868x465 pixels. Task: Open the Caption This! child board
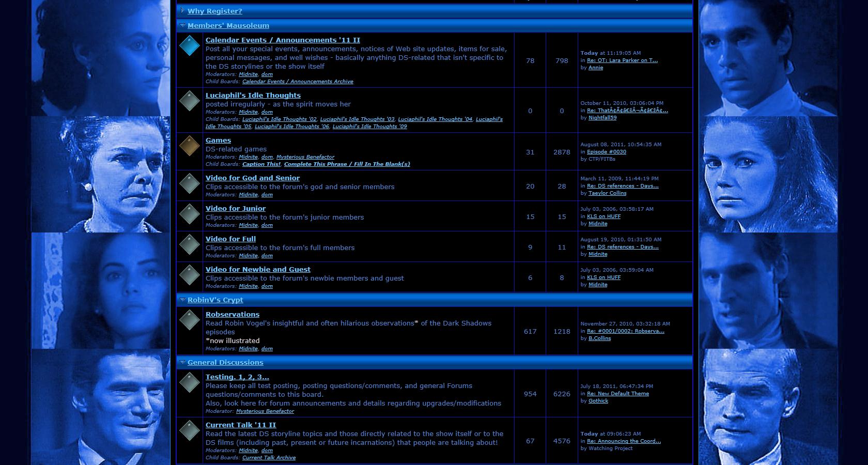point(261,164)
